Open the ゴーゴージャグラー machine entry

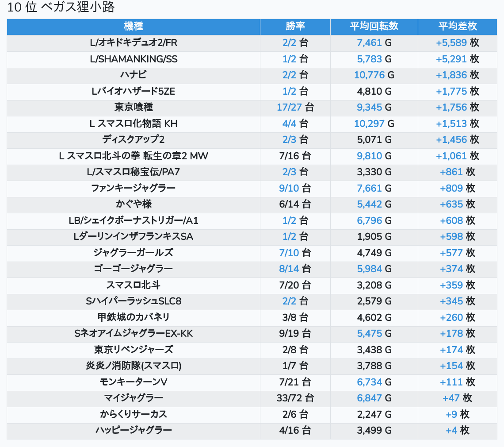coord(134,269)
